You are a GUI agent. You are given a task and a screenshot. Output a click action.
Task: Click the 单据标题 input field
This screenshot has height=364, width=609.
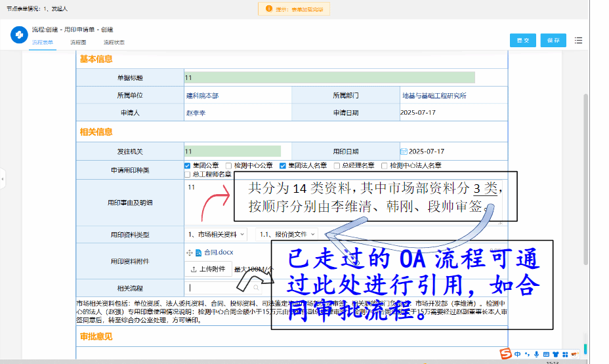click(329, 77)
